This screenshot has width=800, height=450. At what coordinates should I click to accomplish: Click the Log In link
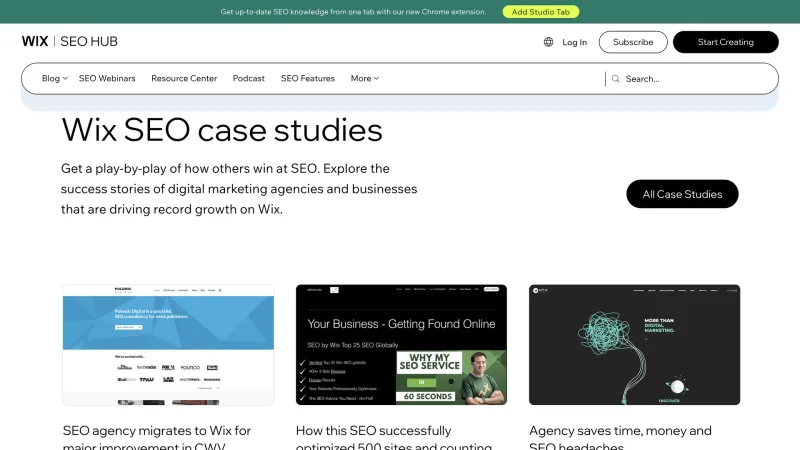[x=574, y=42]
